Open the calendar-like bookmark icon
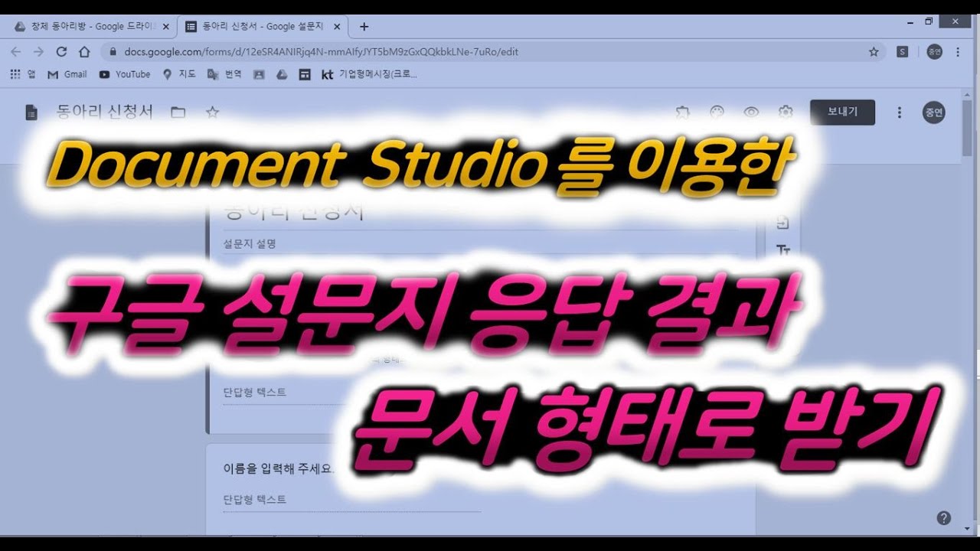 tap(305, 74)
